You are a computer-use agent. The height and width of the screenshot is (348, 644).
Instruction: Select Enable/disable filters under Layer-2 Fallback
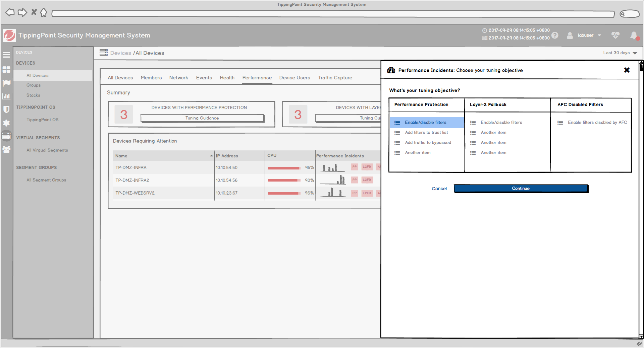point(501,122)
